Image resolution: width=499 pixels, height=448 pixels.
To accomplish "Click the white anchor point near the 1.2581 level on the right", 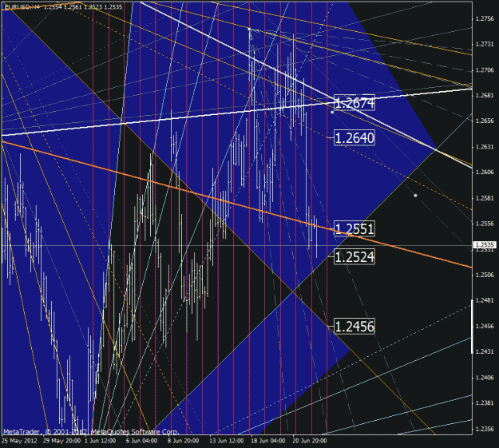I will [415, 195].
